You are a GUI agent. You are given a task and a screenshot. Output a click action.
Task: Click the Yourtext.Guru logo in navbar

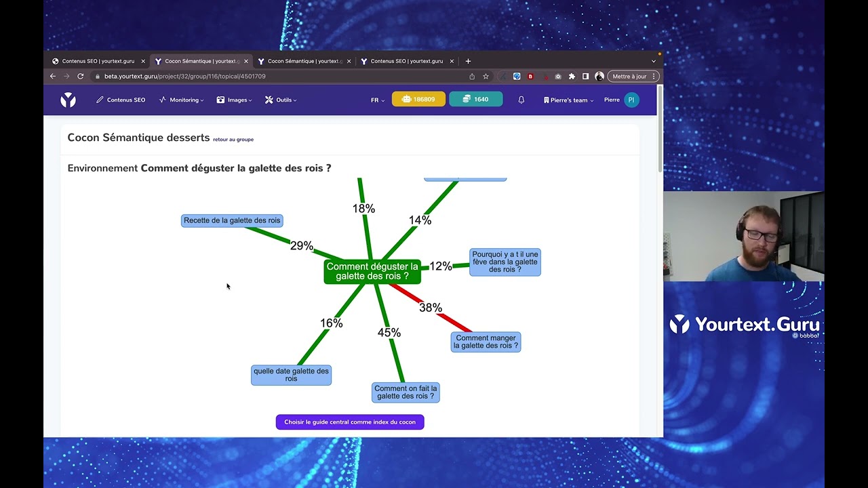tap(68, 100)
